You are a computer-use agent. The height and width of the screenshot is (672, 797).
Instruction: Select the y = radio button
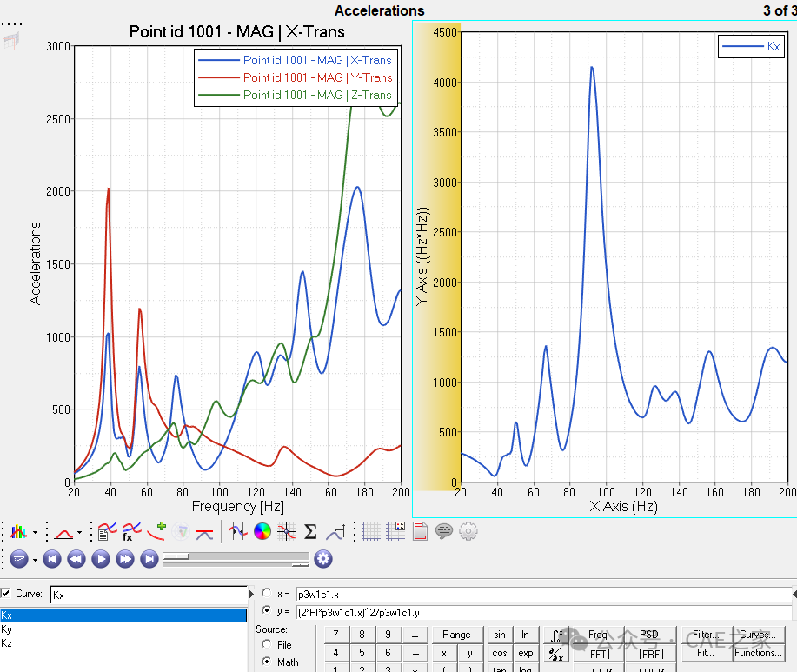pyautogui.click(x=266, y=610)
